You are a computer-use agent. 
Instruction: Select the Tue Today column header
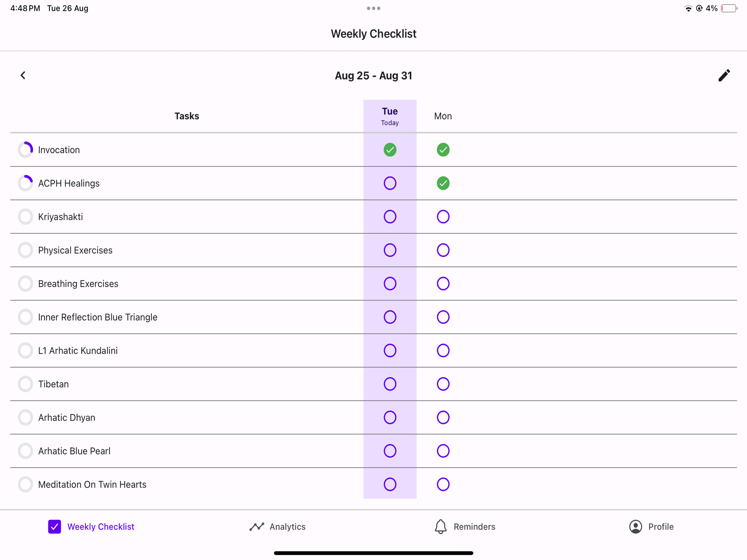(x=390, y=116)
